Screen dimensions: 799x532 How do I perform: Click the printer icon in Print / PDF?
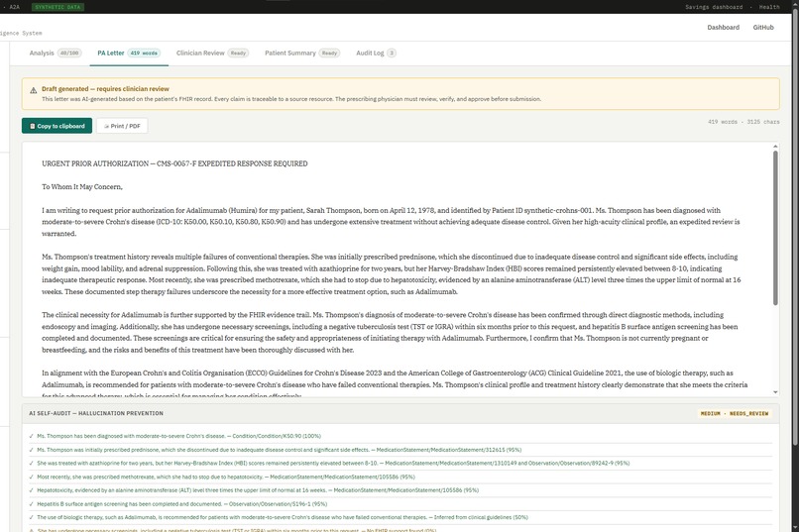[x=106, y=126]
